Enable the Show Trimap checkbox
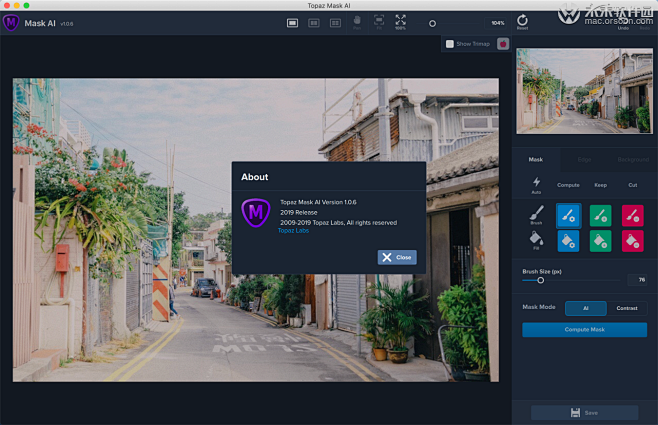Image resolution: width=658 pixels, height=425 pixels. pos(450,44)
